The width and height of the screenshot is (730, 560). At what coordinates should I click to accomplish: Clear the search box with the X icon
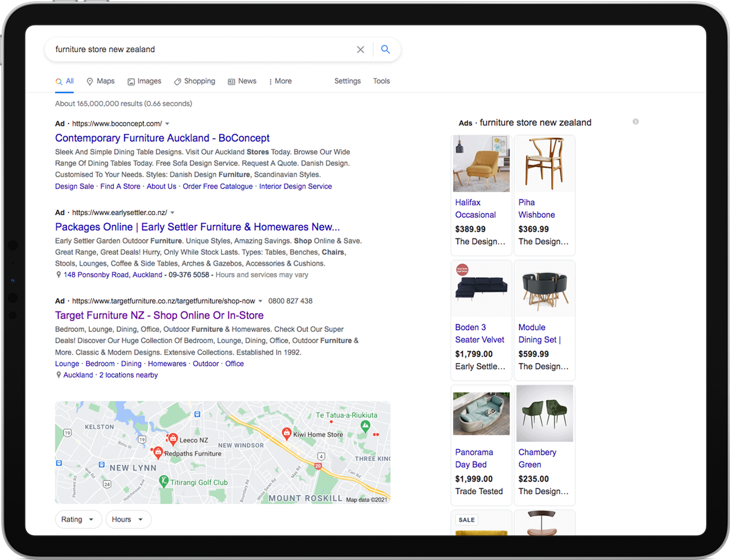point(360,50)
